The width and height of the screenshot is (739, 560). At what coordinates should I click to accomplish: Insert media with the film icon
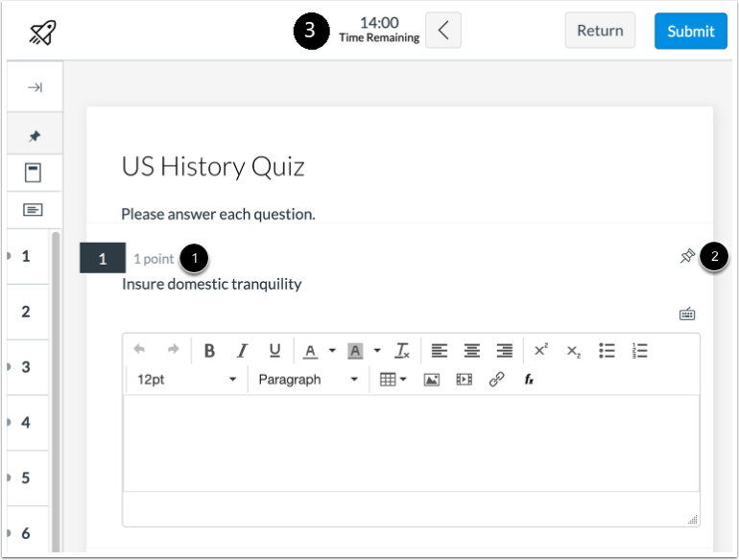tap(465, 379)
